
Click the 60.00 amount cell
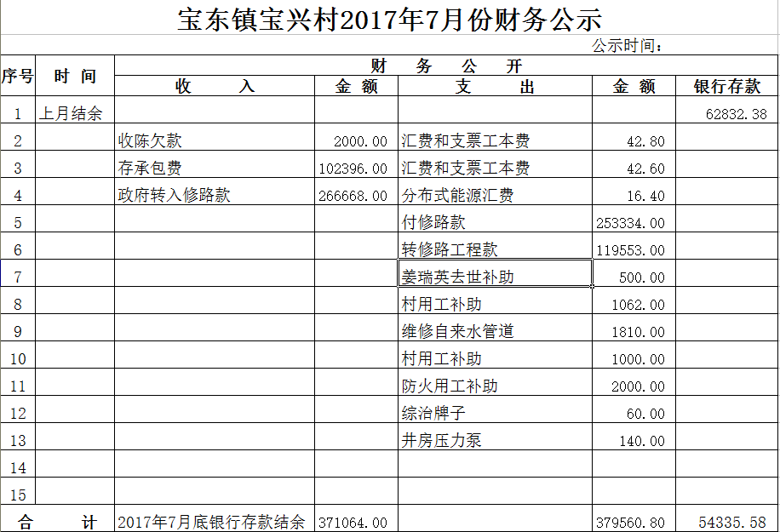tap(634, 409)
